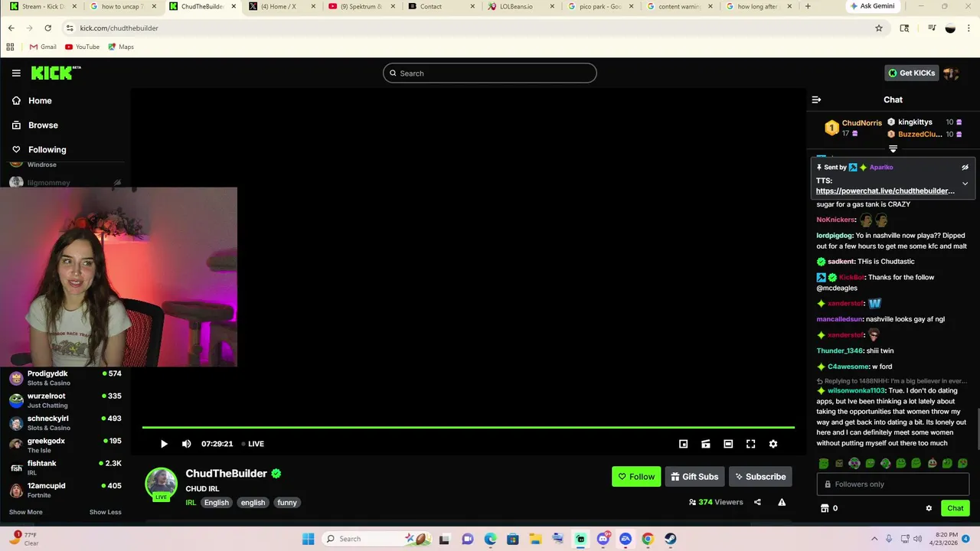980x551 pixels.
Task: Expand the gift leaderboard arrow
Action: 893,148
